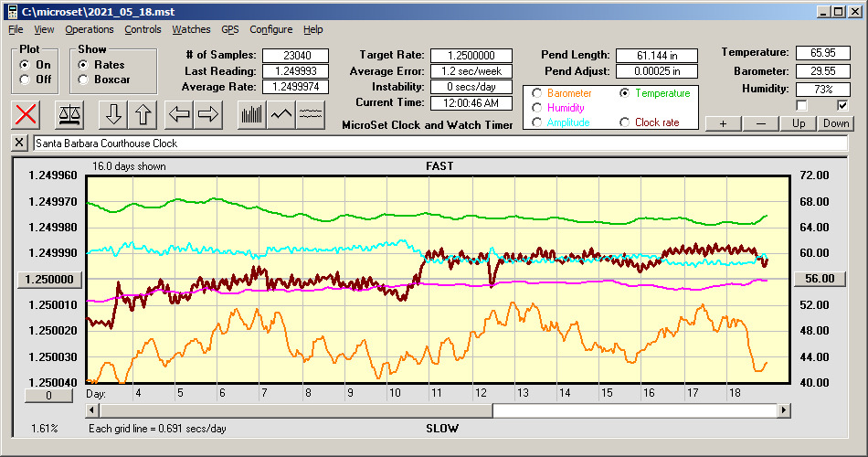Click horizontal scrollbar left arrow
Image resolution: width=868 pixels, height=457 pixels.
(92, 410)
